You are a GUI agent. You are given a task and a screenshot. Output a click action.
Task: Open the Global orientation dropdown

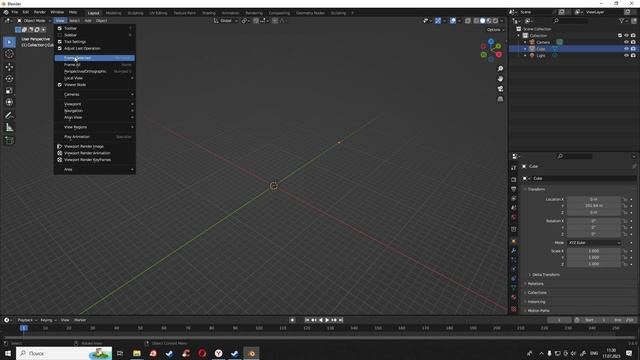(226, 20)
